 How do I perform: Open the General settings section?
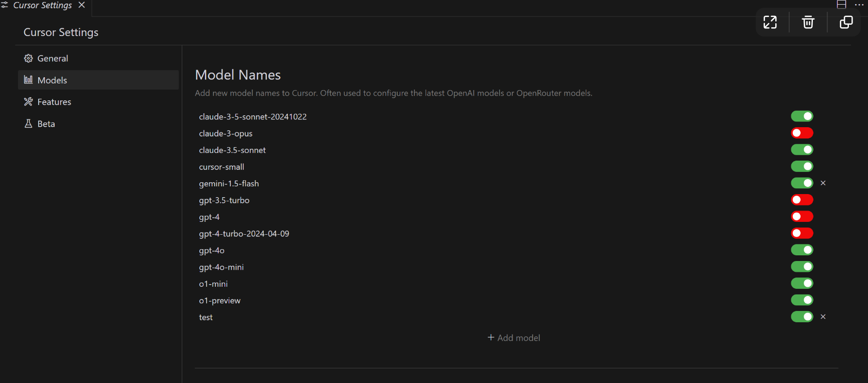[53, 59]
